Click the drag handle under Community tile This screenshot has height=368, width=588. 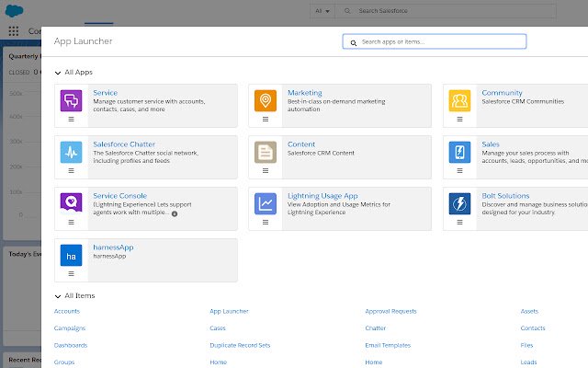(x=459, y=119)
